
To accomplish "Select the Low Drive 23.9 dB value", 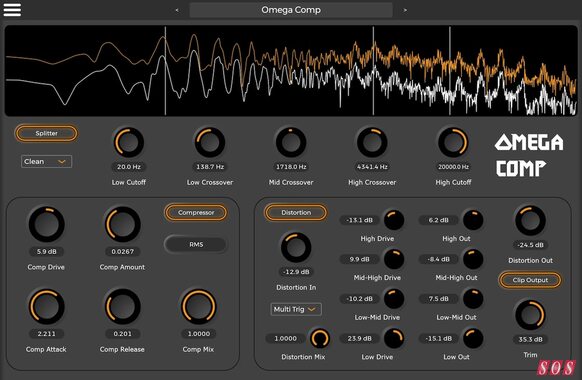I will [359, 338].
